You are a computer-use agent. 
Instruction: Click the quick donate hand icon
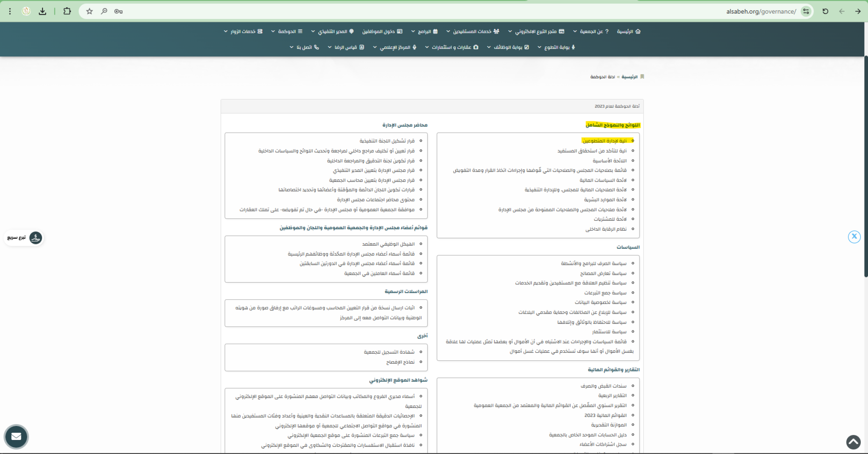(x=36, y=238)
